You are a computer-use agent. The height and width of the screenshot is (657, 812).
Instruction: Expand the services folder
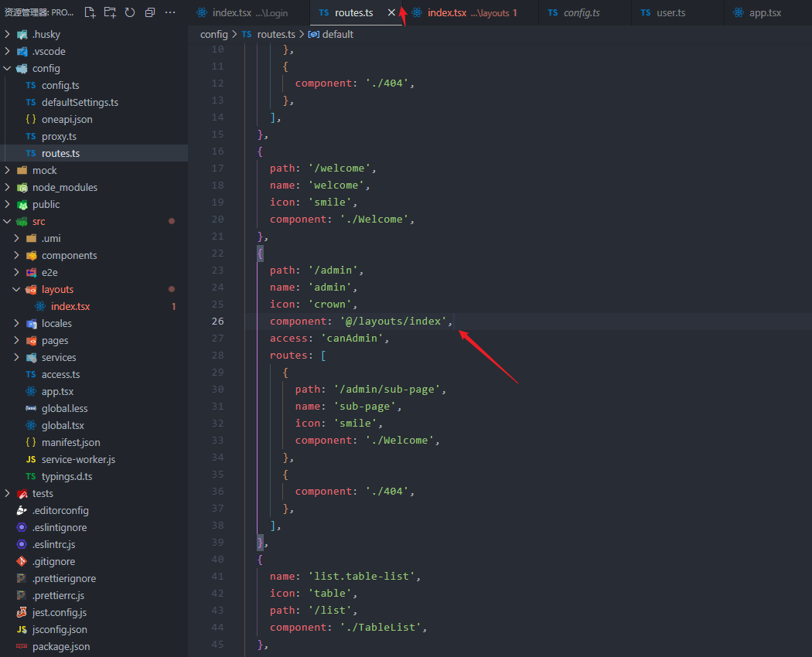(16, 357)
